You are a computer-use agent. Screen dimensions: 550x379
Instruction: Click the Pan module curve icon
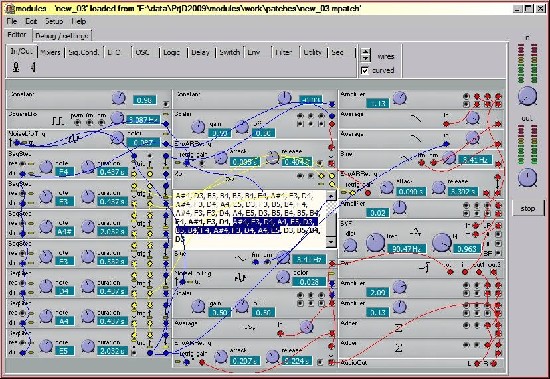(425, 268)
